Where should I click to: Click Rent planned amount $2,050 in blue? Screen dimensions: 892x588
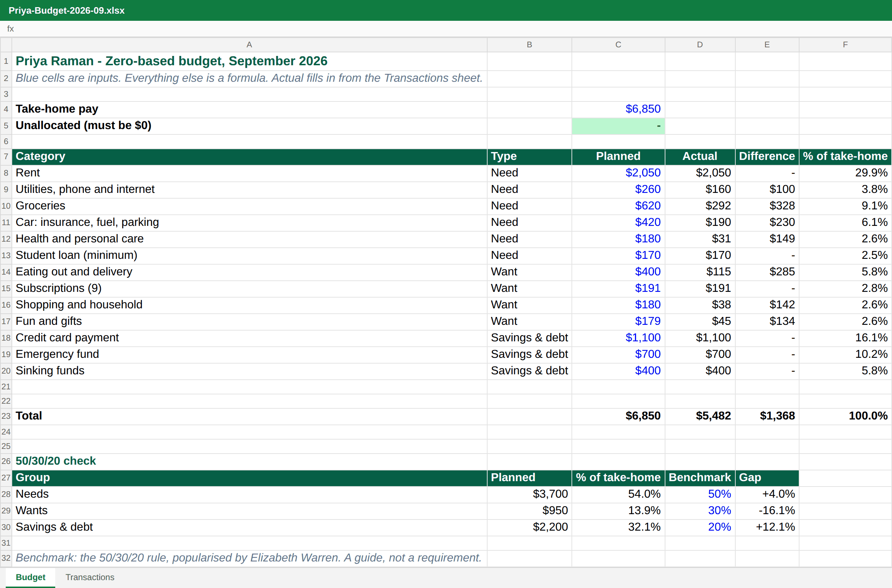[618, 173]
